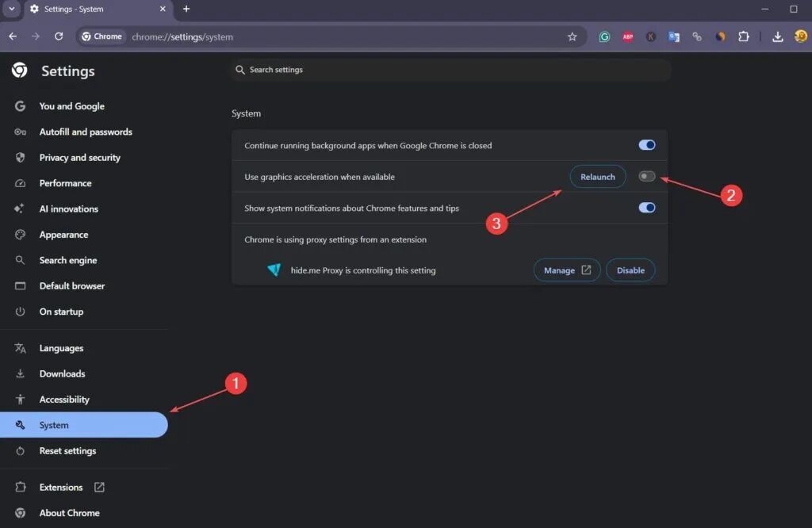This screenshot has height=528, width=812.
Task: Click the profile avatar icon
Action: [x=801, y=36]
